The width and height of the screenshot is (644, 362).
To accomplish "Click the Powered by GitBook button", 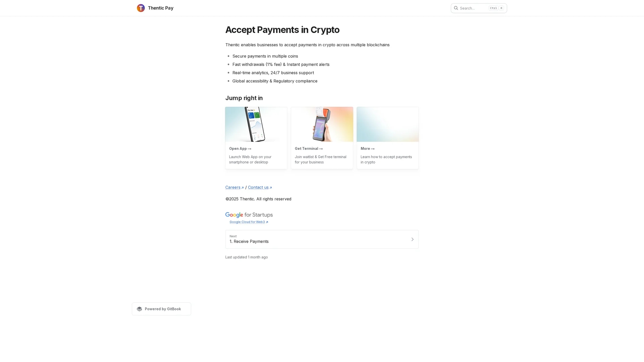I will pyautogui.click(x=161, y=309).
